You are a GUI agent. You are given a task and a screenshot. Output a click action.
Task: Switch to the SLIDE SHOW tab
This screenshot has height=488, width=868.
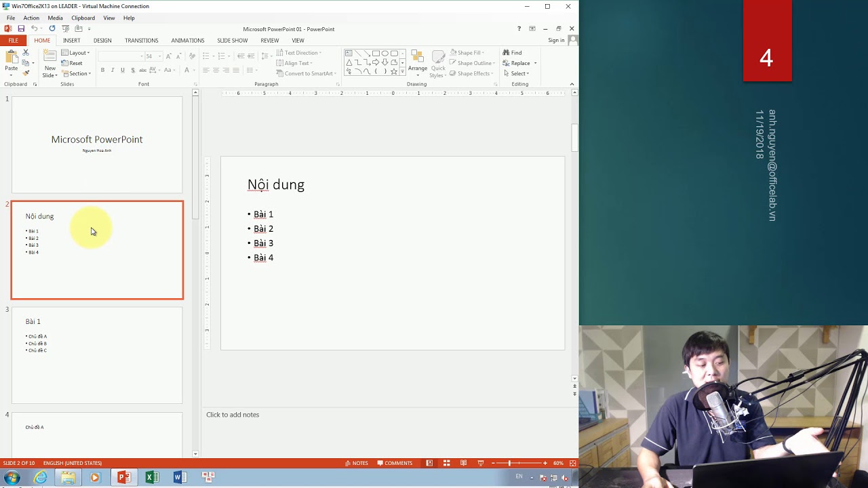point(233,41)
